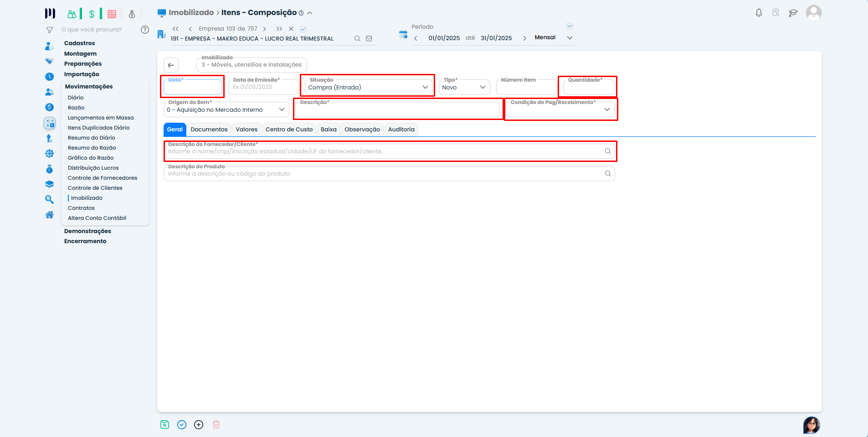Toggle the checkbox next to Empresa navigation
The image size is (868, 437).
[303, 29]
